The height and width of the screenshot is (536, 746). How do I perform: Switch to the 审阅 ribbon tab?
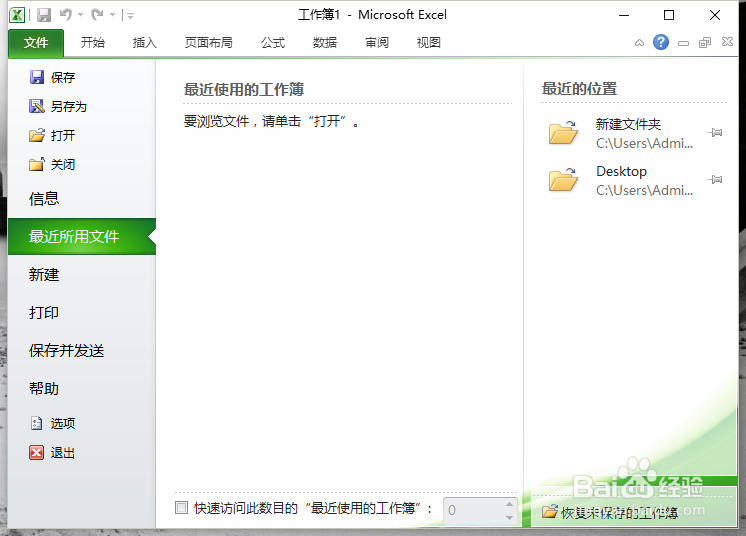tap(377, 43)
